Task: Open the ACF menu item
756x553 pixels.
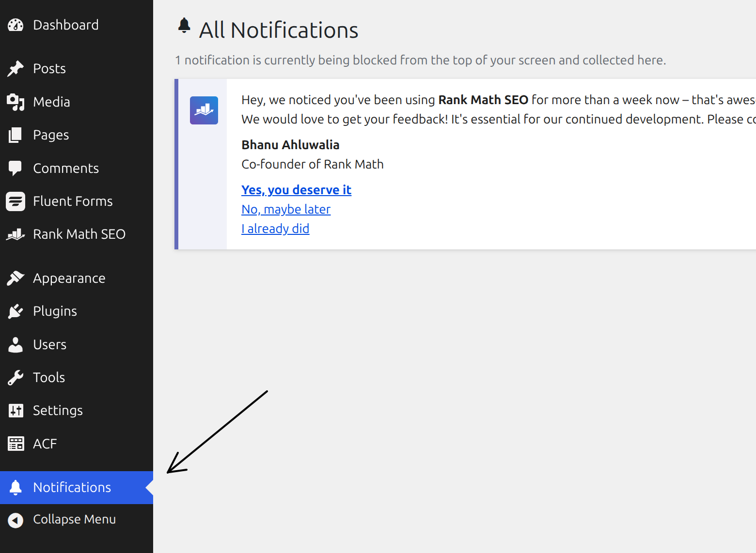Action: click(77, 444)
